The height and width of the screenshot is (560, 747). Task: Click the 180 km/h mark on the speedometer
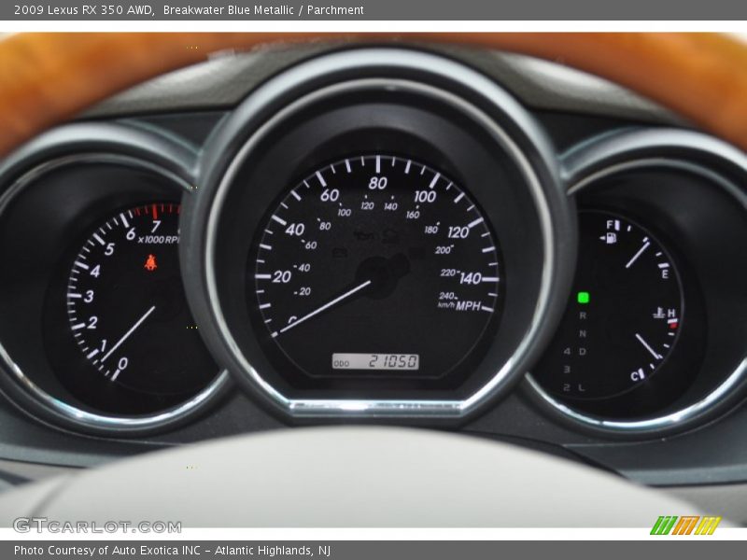tap(430, 230)
